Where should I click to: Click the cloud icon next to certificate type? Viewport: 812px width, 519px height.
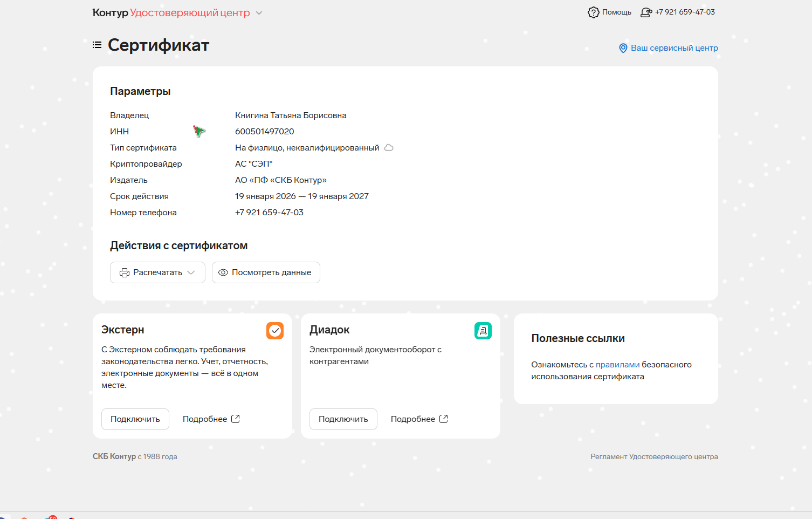(389, 148)
